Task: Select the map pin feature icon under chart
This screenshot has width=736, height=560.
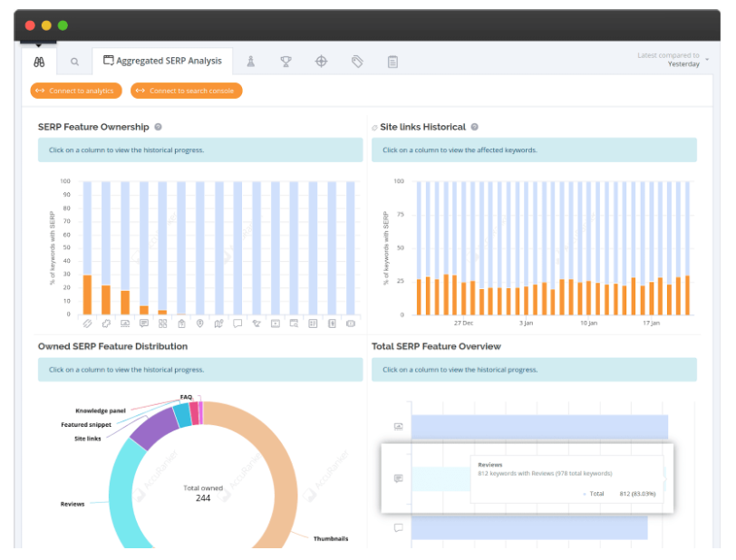Action: [x=200, y=323]
